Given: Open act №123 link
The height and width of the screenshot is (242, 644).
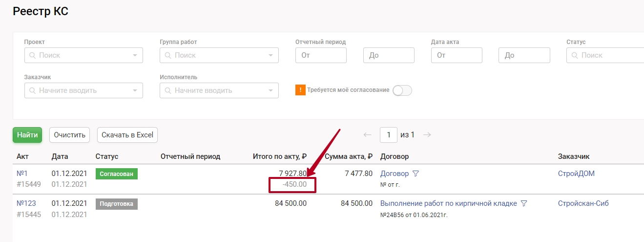Looking at the screenshot, I should tap(26, 203).
